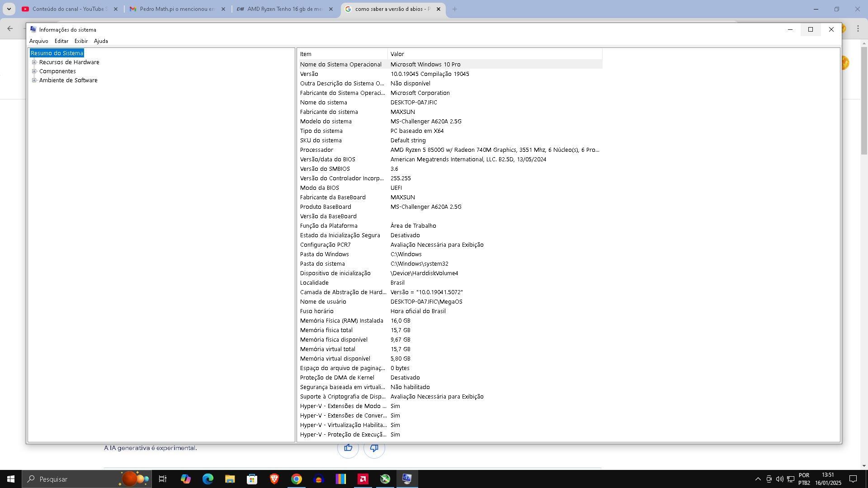Open Microsoft Edge from the taskbar
Image resolution: width=868 pixels, height=488 pixels.
[x=208, y=479]
